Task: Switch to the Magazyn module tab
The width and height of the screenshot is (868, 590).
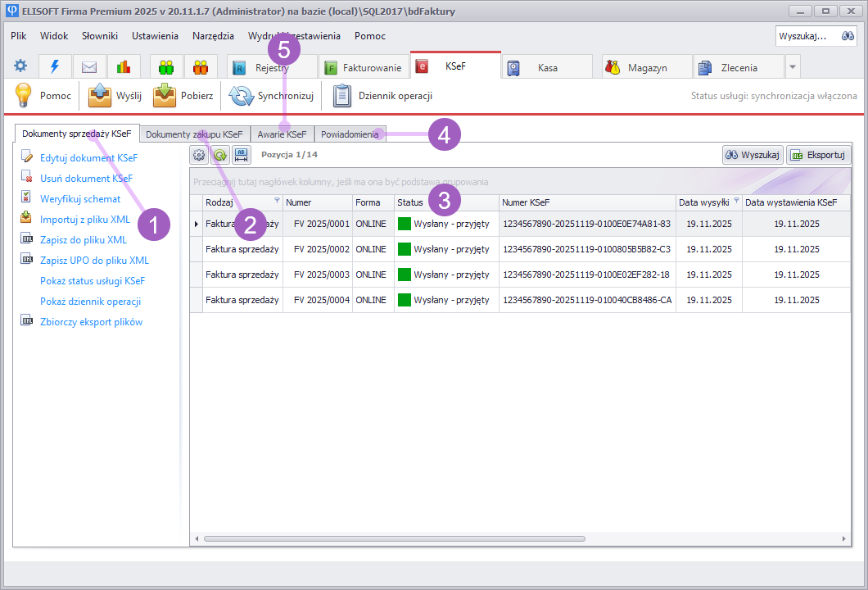Action: (647, 68)
